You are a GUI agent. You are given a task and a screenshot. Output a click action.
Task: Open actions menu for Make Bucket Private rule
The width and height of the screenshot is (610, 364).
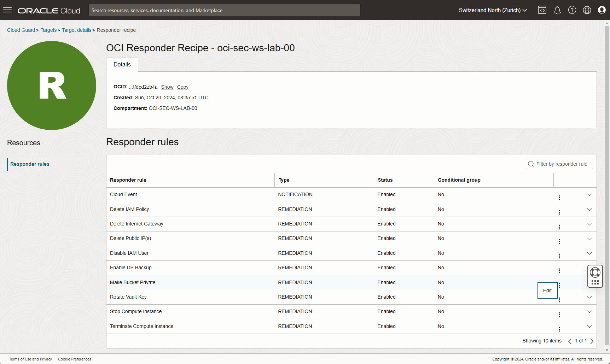(559, 285)
